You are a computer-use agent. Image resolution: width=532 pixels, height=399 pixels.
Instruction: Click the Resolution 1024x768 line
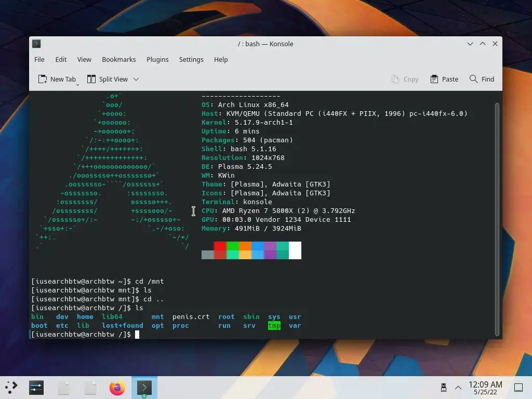(243, 158)
